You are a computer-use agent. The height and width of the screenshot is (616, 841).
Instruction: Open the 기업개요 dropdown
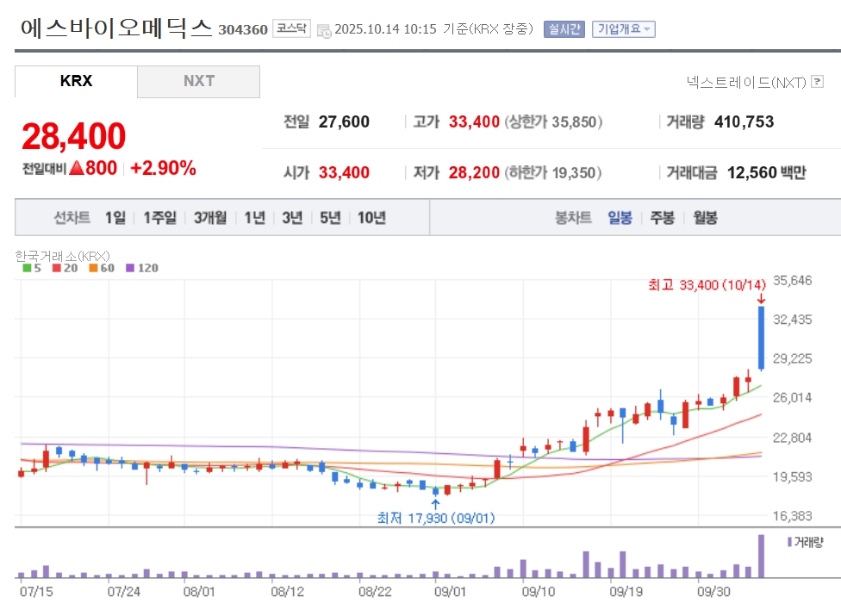[623, 28]
